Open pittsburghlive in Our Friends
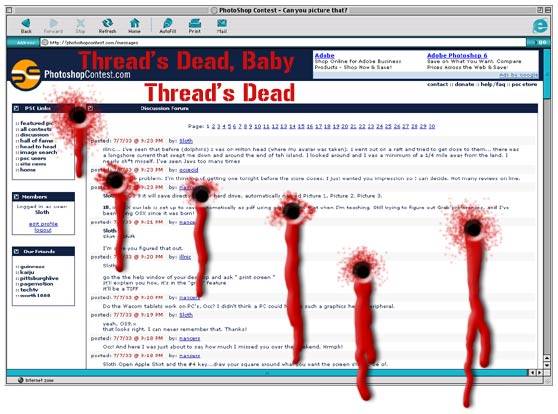Image resolution: width=558 pixels, height=414 pixels. click(39, 278)
